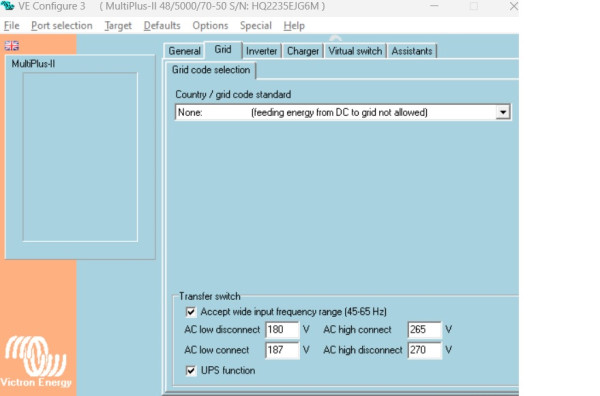Toggle Accept wide input frequency range checkbox

click(191, 312)
